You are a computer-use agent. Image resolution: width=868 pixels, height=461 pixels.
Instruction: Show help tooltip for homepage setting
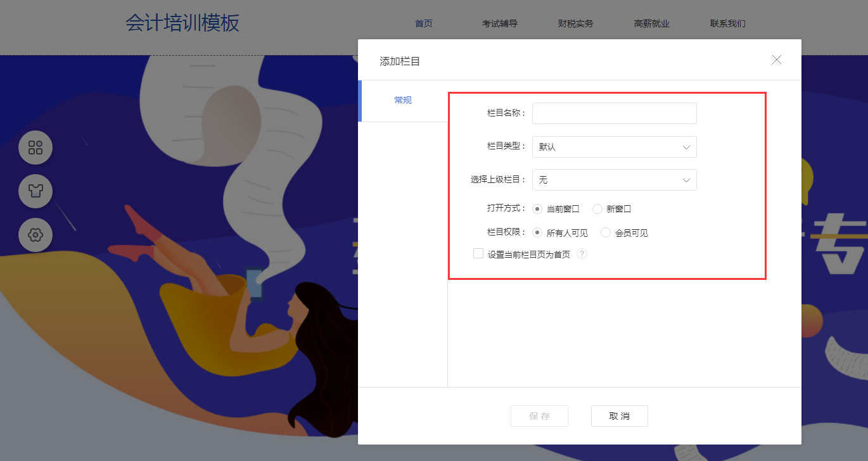click(582, 254)
